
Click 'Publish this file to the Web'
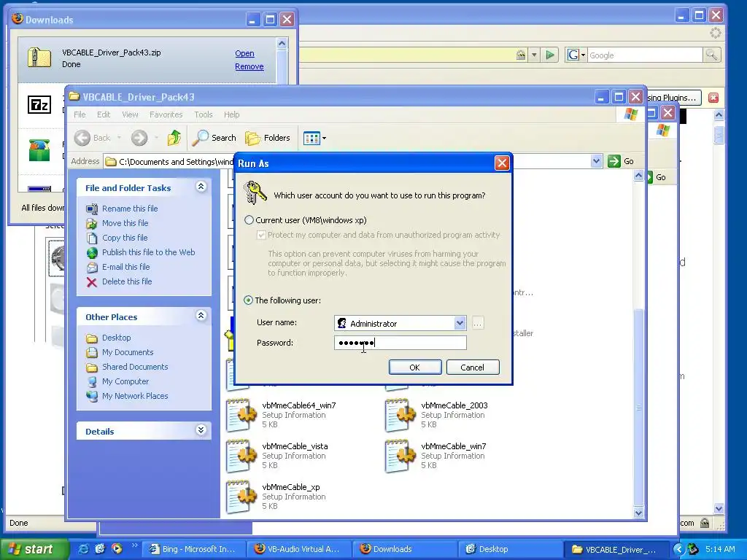[x=148, y=252]
